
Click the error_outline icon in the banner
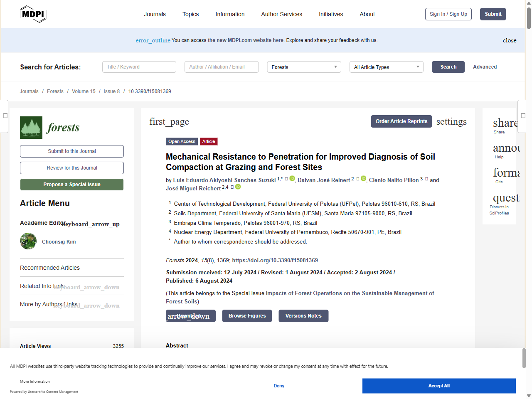point(153,40)
